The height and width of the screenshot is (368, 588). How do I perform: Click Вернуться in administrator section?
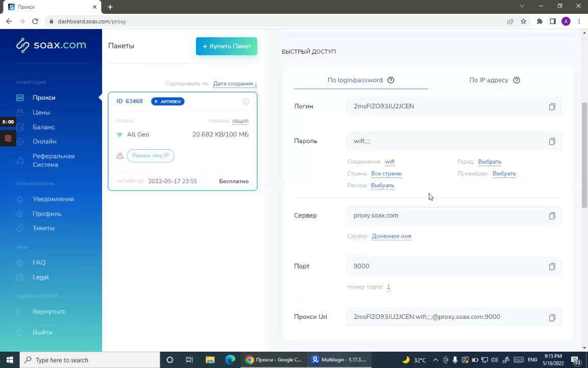(48, 312)
